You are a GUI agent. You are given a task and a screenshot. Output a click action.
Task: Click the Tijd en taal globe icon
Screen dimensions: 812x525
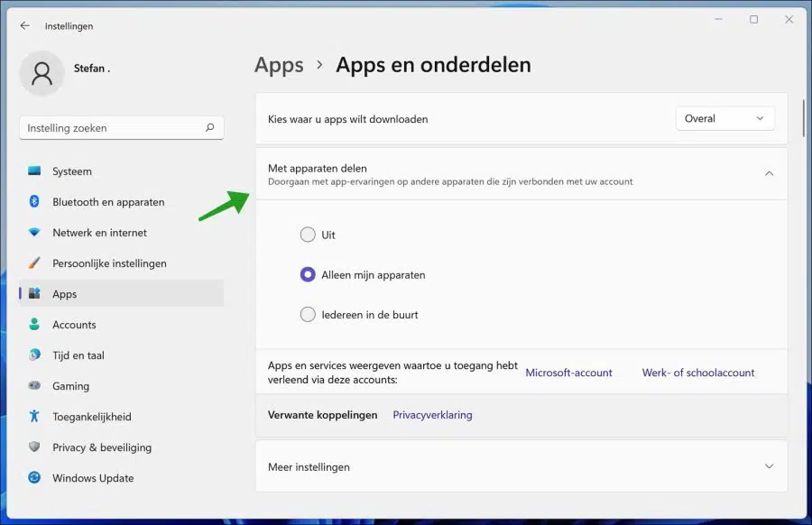(34, 355)
